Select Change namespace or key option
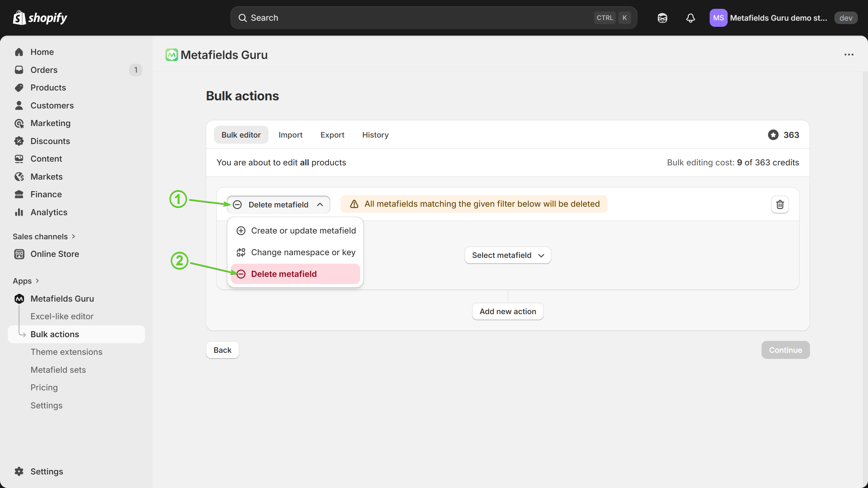868x488 pixels. pos(303,252)
